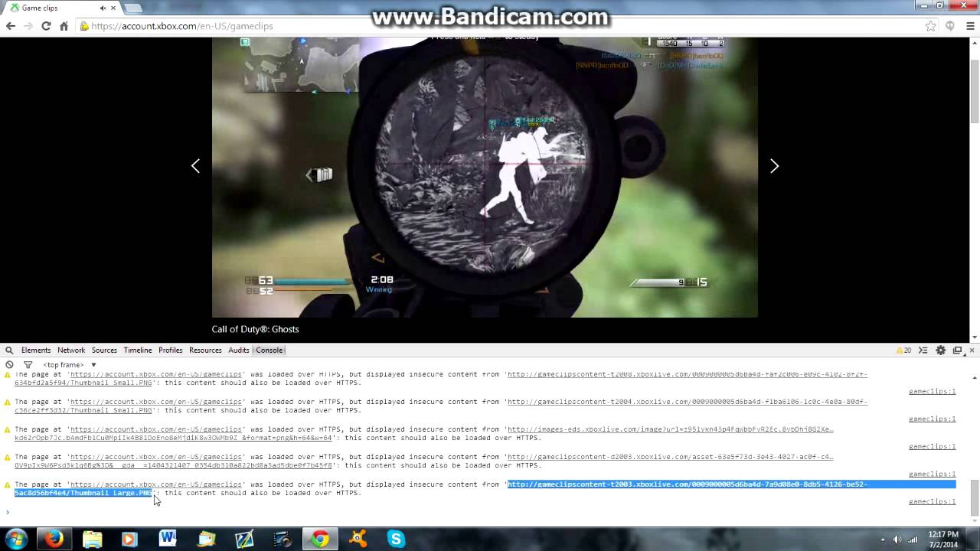Open the Avast taskbar icon
Viewport: 980px width, 551px height.
[358, 539]
